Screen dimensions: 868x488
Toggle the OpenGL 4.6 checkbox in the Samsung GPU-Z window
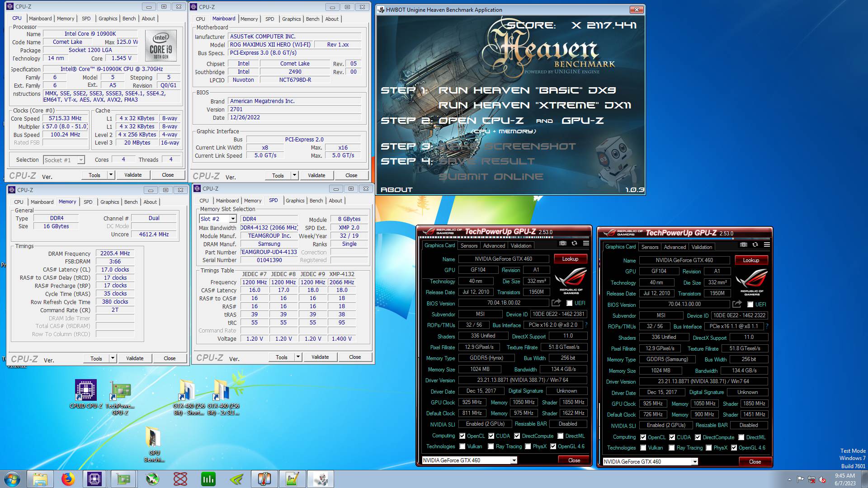pos(734,448)
